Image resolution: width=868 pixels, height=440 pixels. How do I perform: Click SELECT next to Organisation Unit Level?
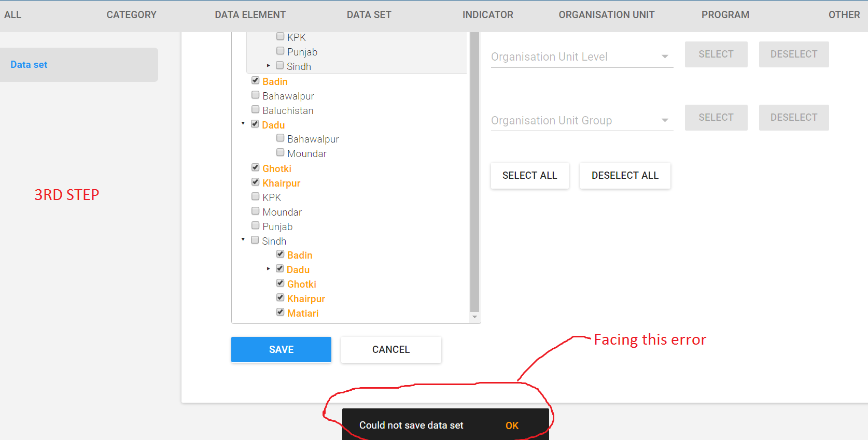[x=716, y=54]
